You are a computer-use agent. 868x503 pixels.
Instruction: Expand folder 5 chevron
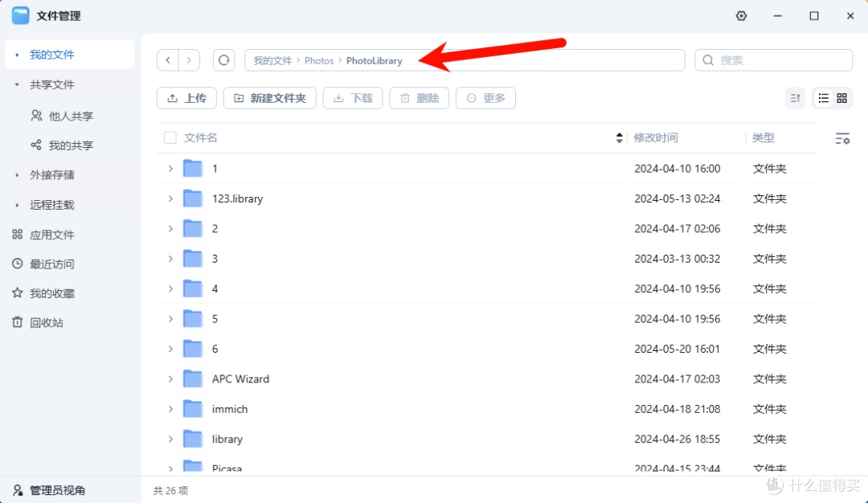pyautogui.click(x=170, y=319)
